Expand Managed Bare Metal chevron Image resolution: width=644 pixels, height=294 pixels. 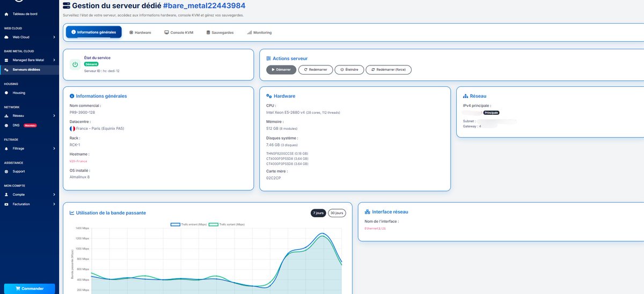[54, 60]
